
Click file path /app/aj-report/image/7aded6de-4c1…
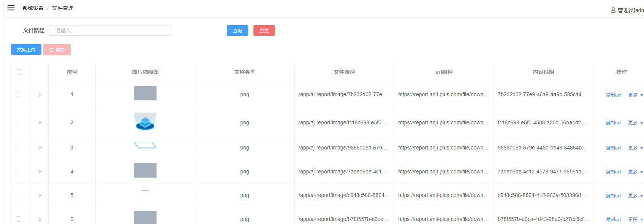[343, 172]
